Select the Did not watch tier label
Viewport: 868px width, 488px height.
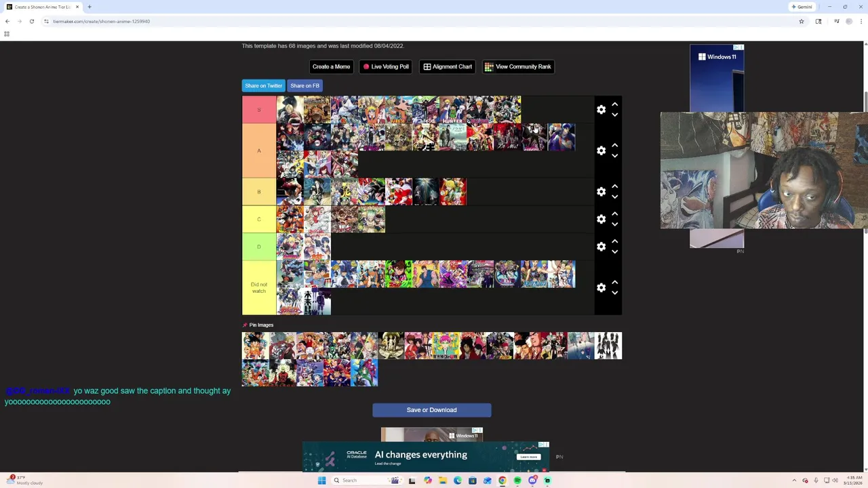[x=259, y=288]
